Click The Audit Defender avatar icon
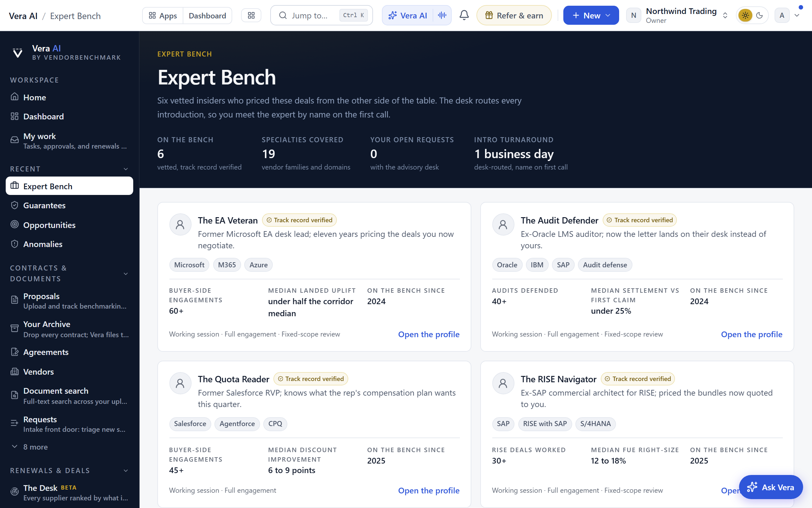The image size is (812, 508). coord(503,224)
